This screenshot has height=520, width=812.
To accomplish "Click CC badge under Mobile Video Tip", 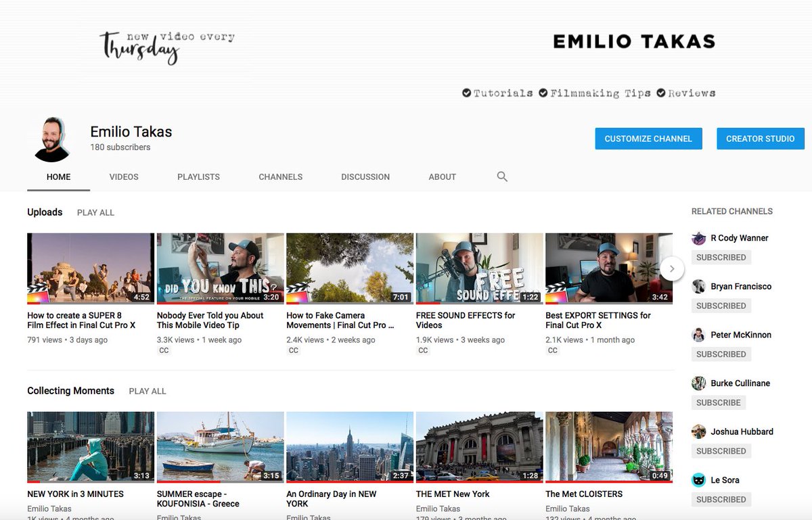I will pyautogui.click(x=164, y=351).
